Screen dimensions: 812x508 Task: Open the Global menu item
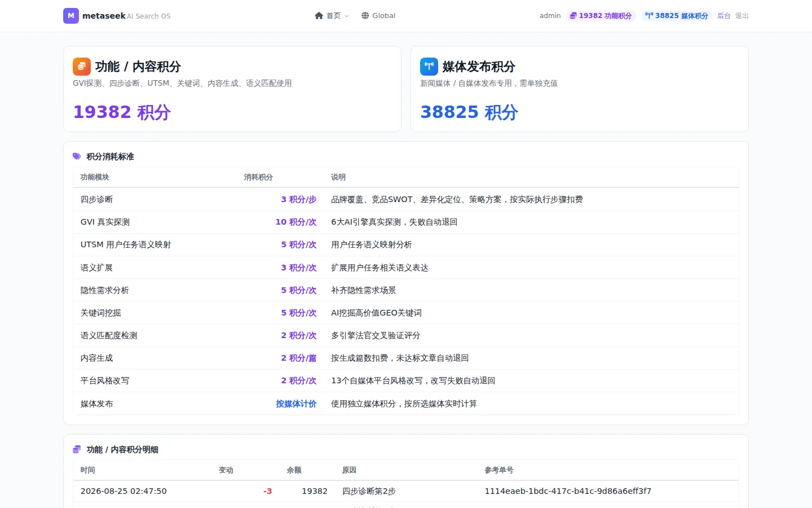coord(378,16)
